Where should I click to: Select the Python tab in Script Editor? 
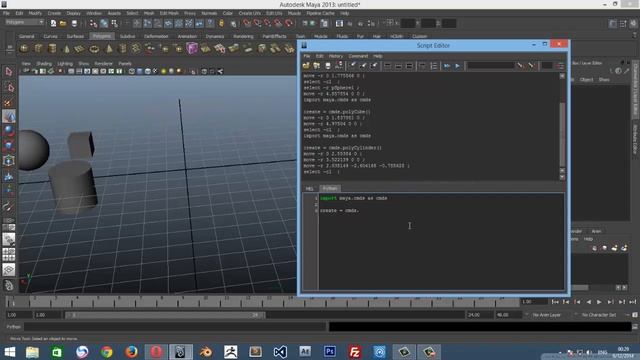[x=330, y=188]
